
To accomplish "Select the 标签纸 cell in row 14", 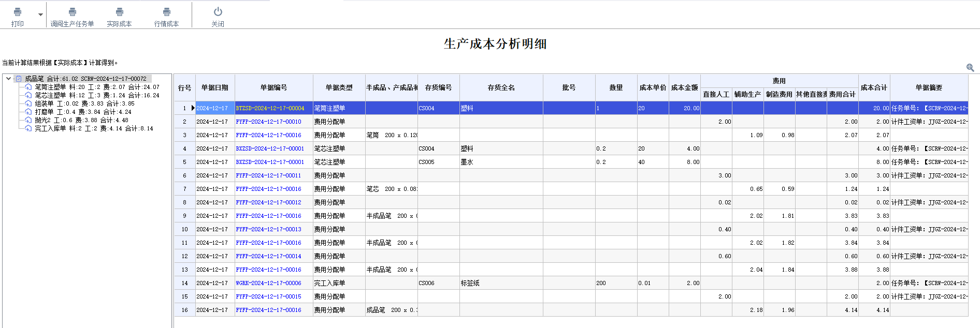I will (501, 283).
